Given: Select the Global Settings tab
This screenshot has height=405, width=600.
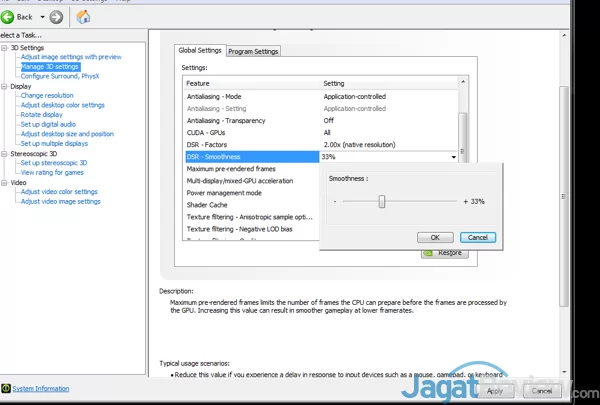Looking at the screenshot, I should click(x=199, y=50).
